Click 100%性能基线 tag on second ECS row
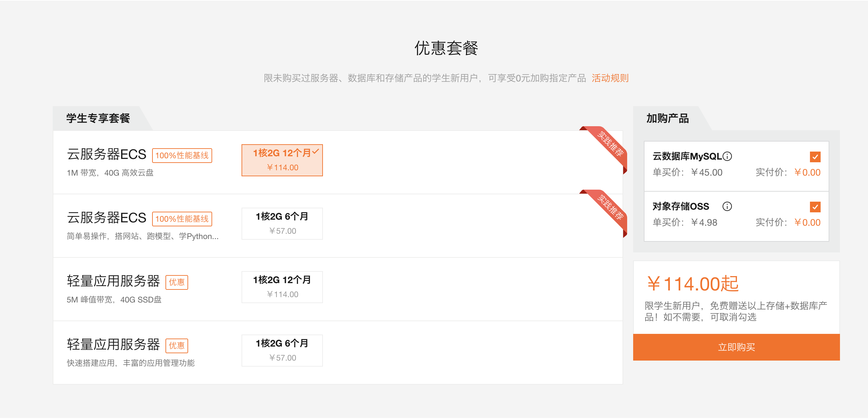Image resolution: width=868 pixels, height=420 pixels. click(x=182, y=219)
